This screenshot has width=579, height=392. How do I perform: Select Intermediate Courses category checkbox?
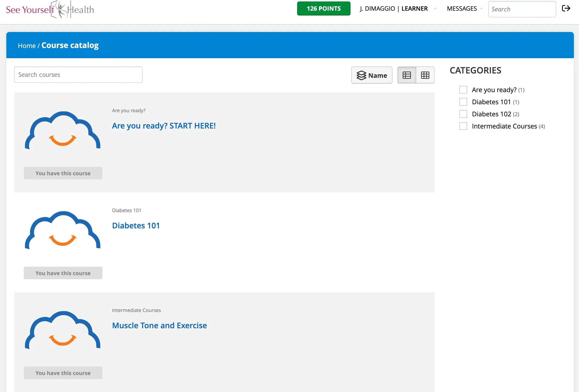tap(463, 126)
